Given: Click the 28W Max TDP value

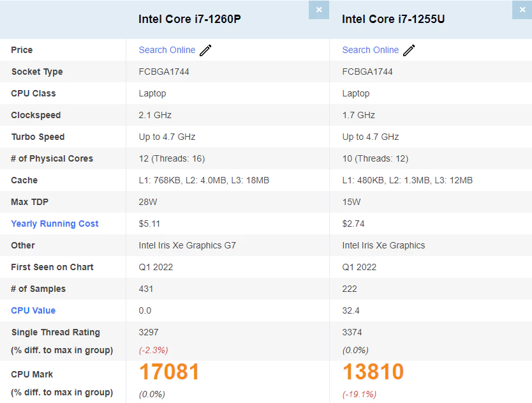Looking at the screenshot, I should [x=148, y=202].
